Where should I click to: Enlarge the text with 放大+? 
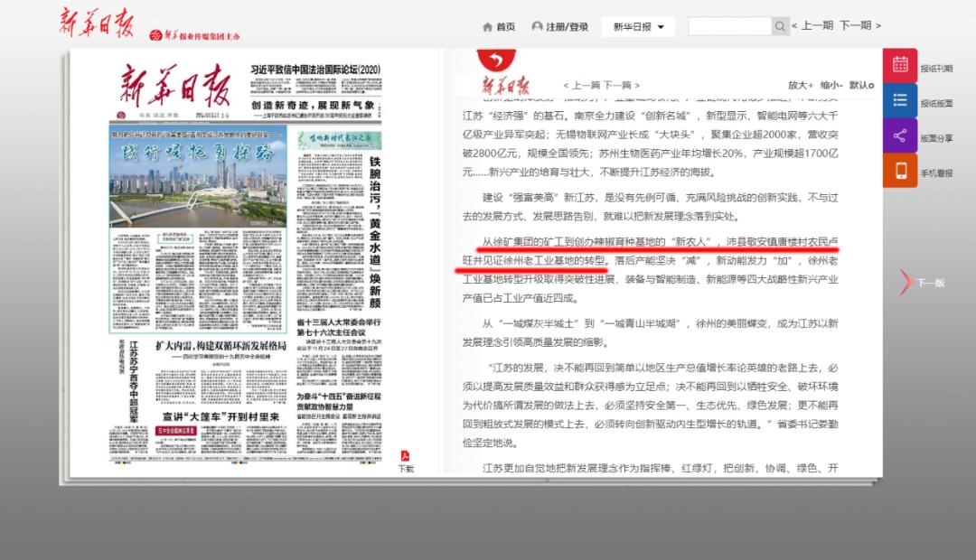click(801, 85)
